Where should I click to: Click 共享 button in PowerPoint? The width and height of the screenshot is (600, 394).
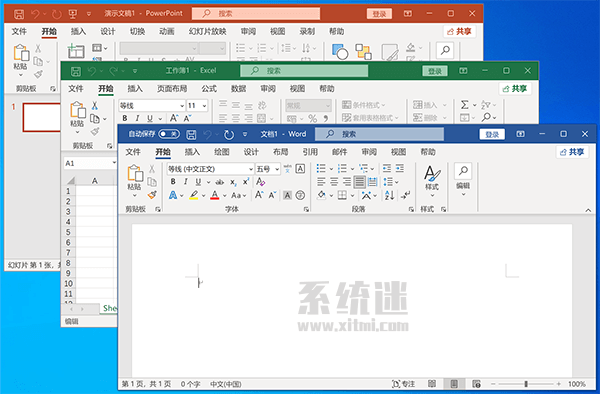(459, 31)
